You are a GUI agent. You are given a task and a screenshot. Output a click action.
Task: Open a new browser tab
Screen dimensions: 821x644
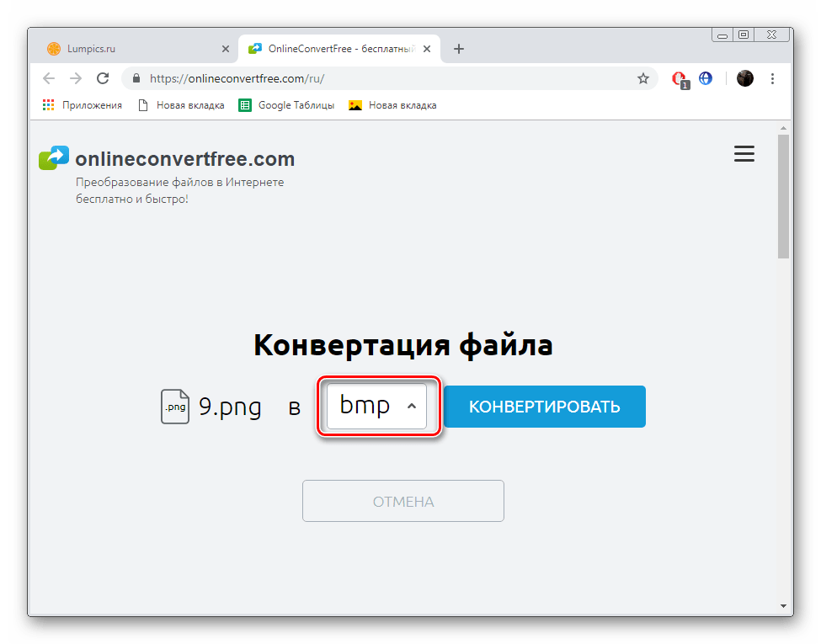coord(459,49)
